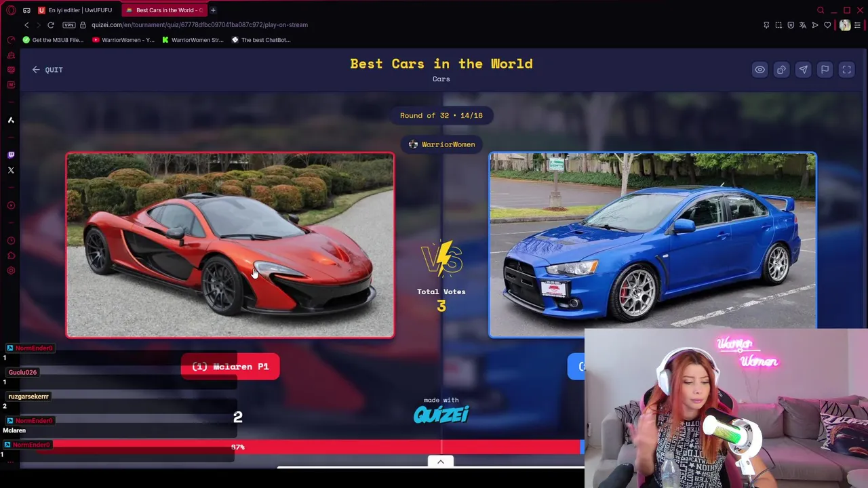Click the Total Votes count 3
Screen dimensions: 868x488
pos(441,306)
